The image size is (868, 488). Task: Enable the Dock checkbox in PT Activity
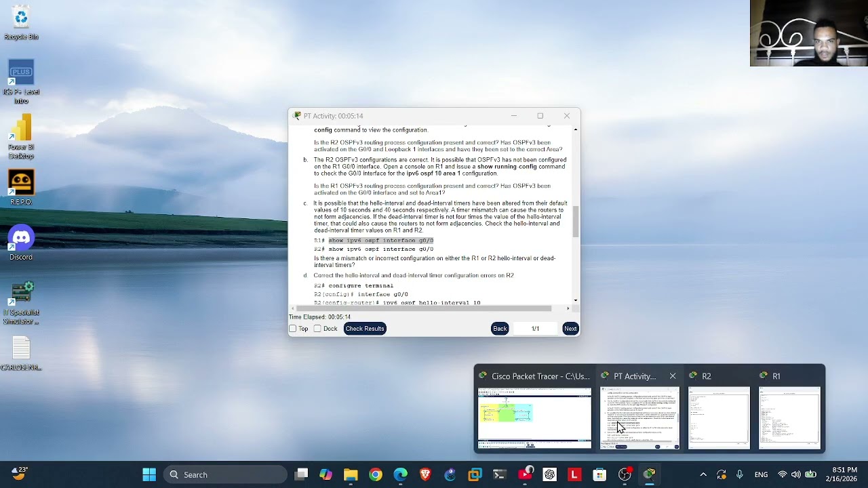pos(317,329)
